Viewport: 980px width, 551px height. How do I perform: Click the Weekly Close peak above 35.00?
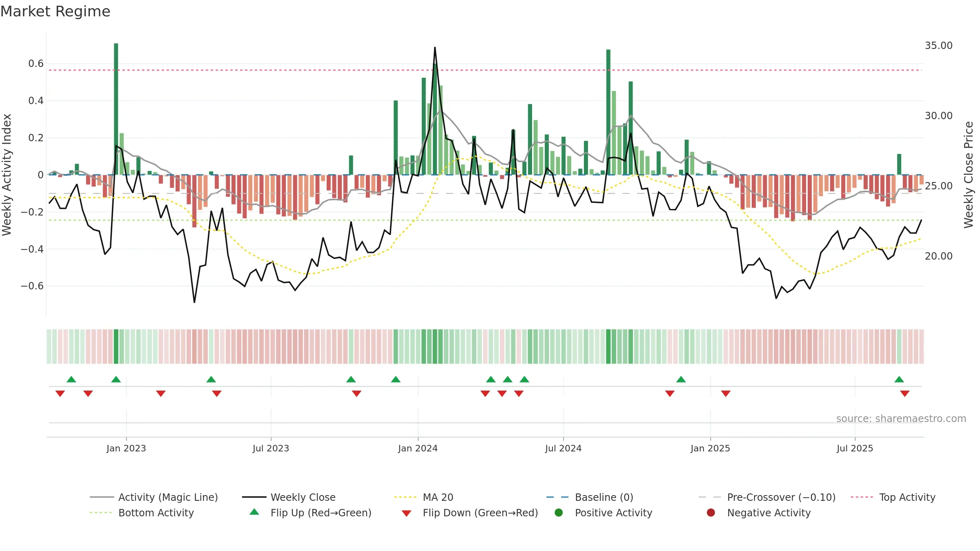435,48
